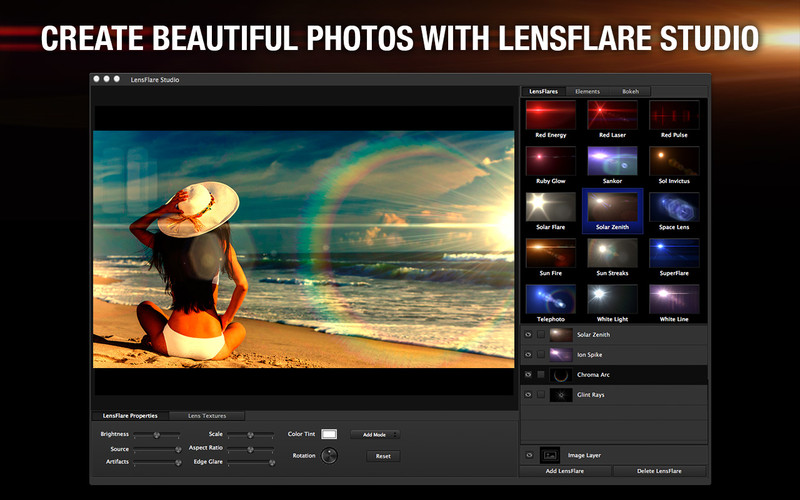Select the Image Layer label
The width and height of the screenshot is (800, 500).
pyautogui.click(x=584, y=455)
